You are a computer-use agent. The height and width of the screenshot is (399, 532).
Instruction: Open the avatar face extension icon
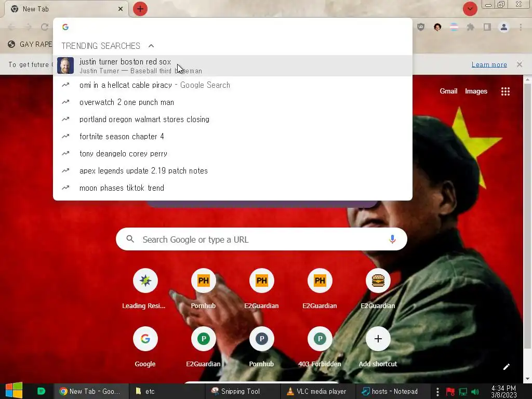437,27
